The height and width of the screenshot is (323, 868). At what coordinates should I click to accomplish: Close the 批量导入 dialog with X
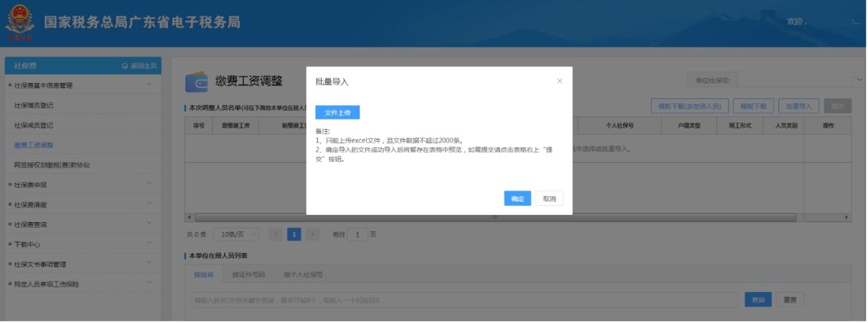coord(560,81)
